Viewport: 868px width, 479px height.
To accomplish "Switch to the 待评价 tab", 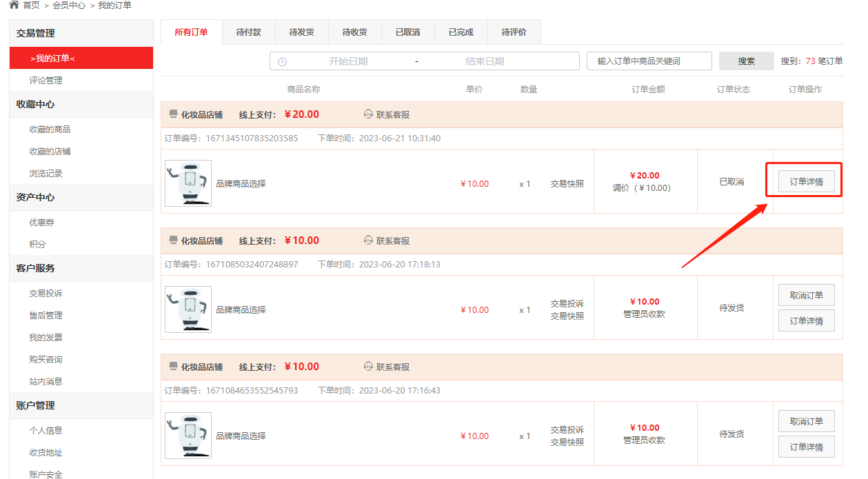I will 514,32.
